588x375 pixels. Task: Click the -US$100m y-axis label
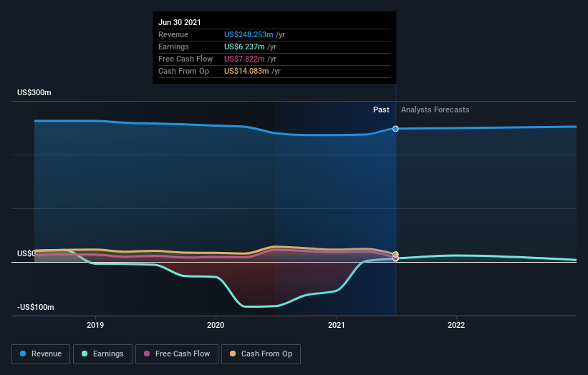point(36,307)
